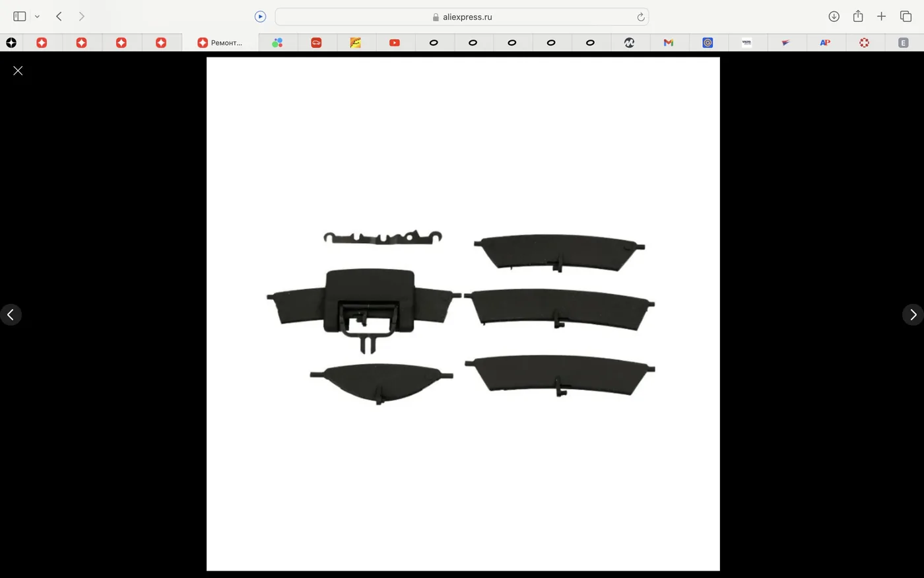Close the image viewer overlay
Screen dimensions: 924x578
coord(18,71)
